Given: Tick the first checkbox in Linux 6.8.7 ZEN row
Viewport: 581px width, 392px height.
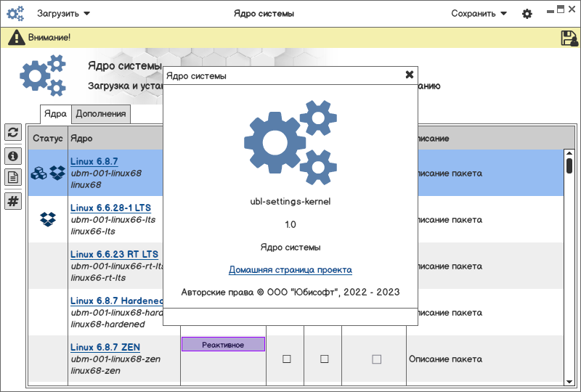Looking at the screenshot, I should click(x=286, y=359).
